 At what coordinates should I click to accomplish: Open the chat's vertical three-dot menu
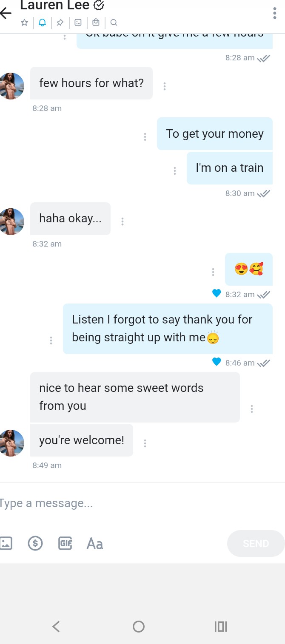[274, 13]
